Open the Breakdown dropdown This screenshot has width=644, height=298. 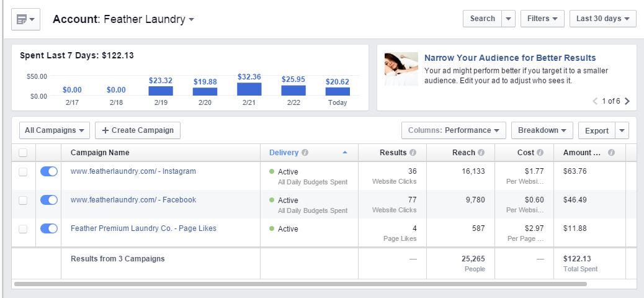coord(542,130)
